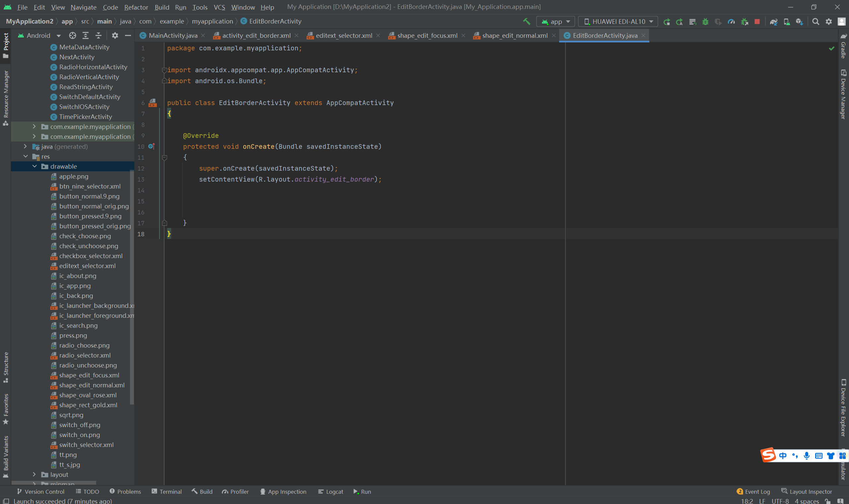Click the Profile app gauge icon
This screenshot has width=849, height=504.
tap(731, 22)
